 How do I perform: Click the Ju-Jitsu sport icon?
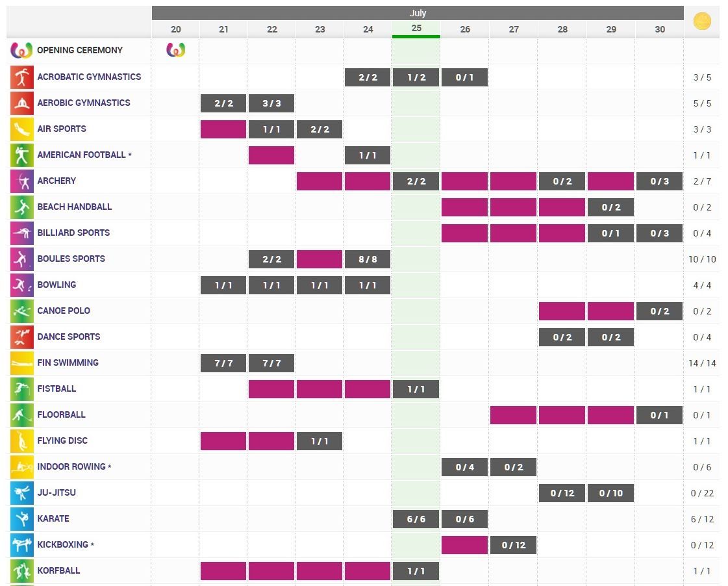click(21, 493)
